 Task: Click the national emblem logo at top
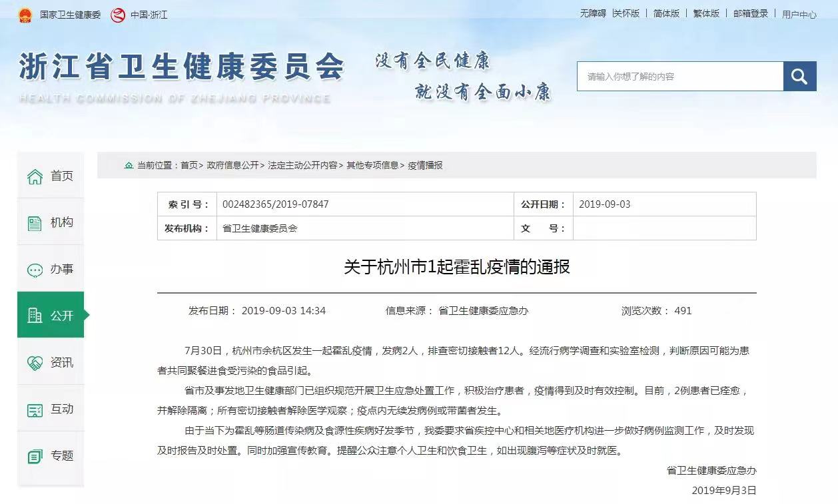pyautogui.click(x=25, y=15)
